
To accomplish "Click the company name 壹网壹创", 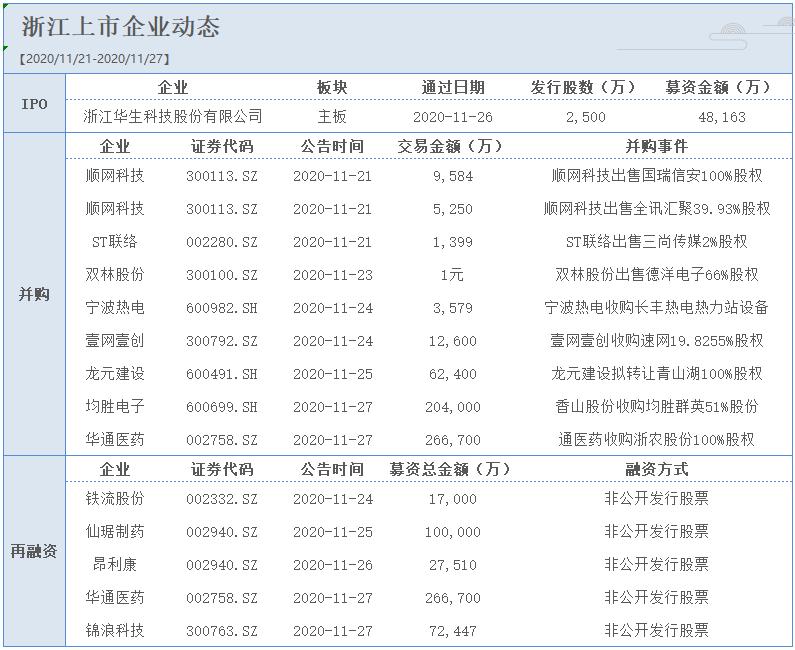I will 115,340.
